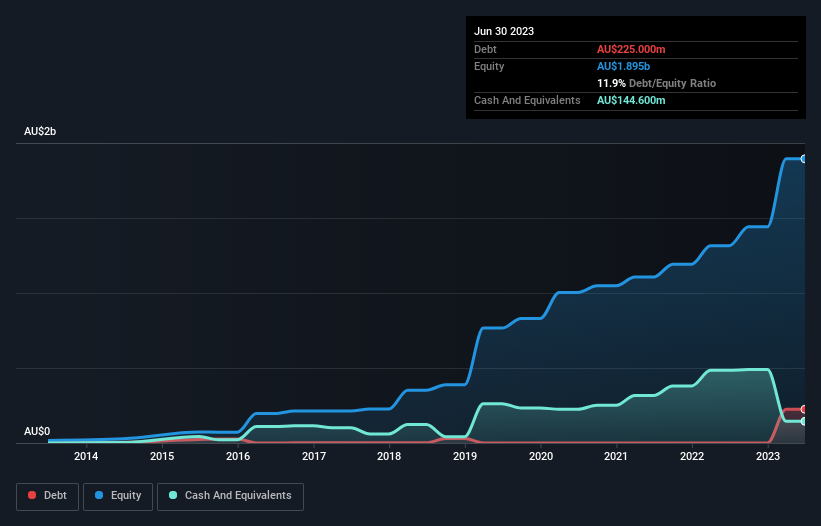This screenshot has width=821, height=526.
Task: Click the tooltip Debt row label
Action: pyautogui.click(x=485, y=49)
